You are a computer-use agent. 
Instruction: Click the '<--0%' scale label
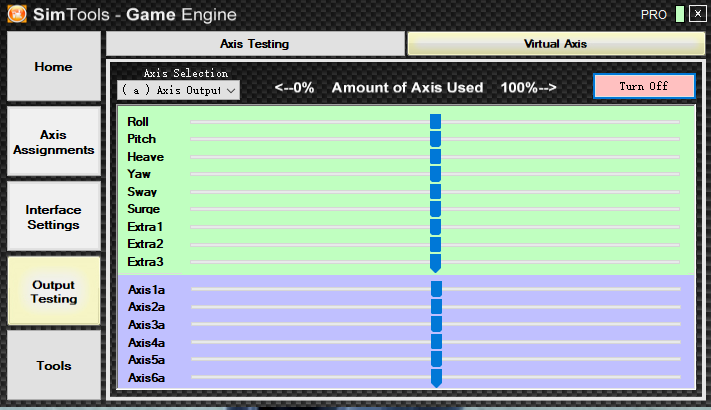294,88
